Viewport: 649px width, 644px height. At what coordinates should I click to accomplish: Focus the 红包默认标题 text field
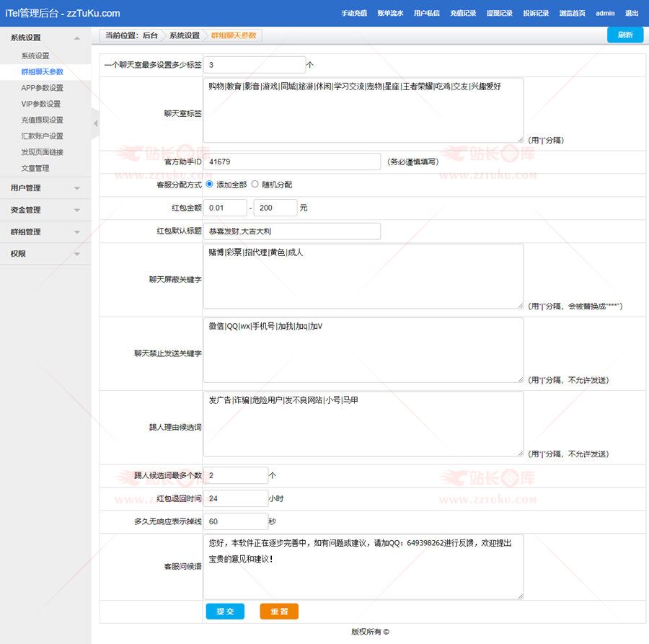(292, 231)
